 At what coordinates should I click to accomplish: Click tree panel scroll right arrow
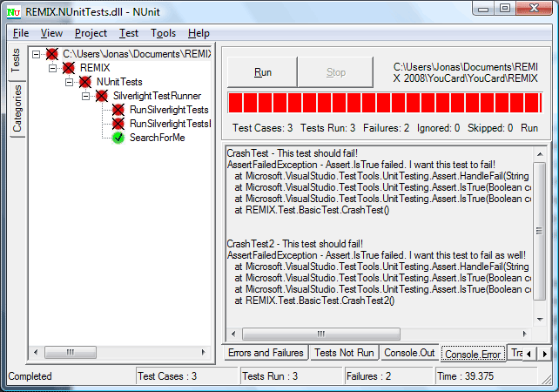pyautogui.click(x=203, y=353)
